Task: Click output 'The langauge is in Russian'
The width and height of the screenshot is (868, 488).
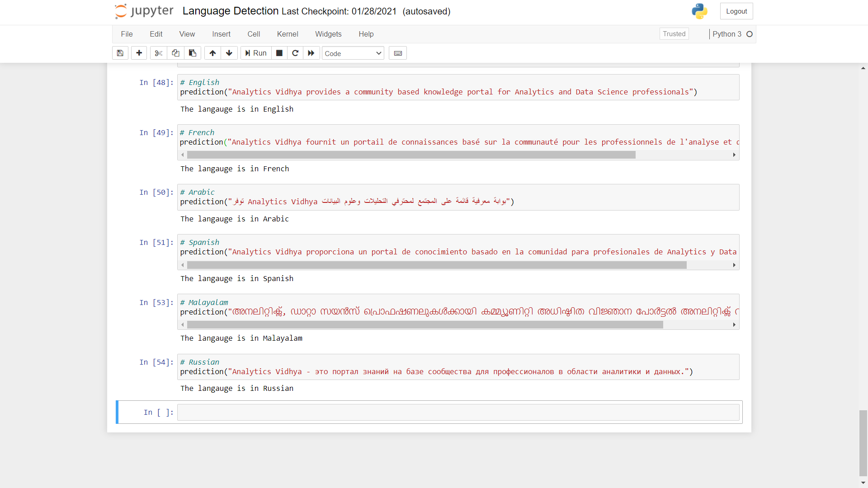Action: [237, 389]
